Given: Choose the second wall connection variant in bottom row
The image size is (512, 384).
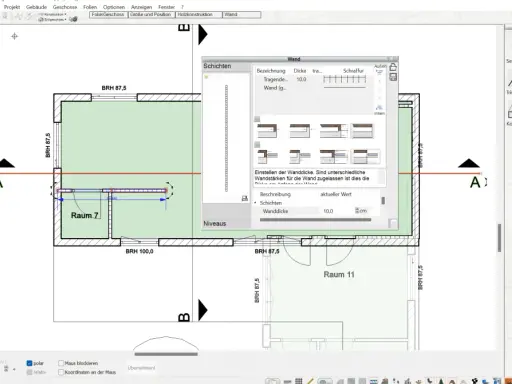Looking at the screenshot, I should point(300,156).
